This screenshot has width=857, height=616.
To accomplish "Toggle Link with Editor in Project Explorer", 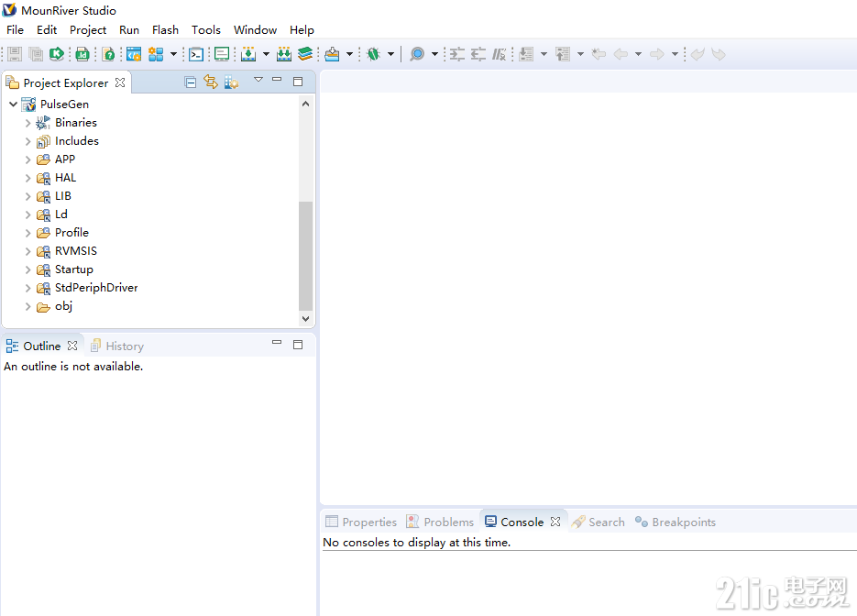I will click(x=211, y=82).
